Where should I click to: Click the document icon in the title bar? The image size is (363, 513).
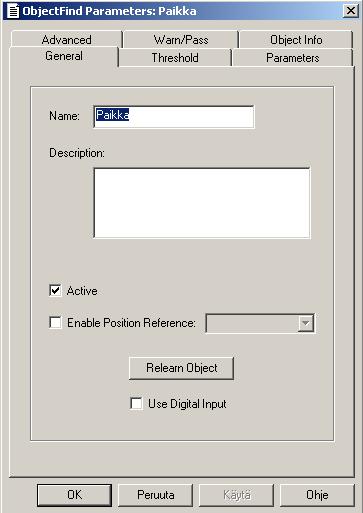point(13,11)
